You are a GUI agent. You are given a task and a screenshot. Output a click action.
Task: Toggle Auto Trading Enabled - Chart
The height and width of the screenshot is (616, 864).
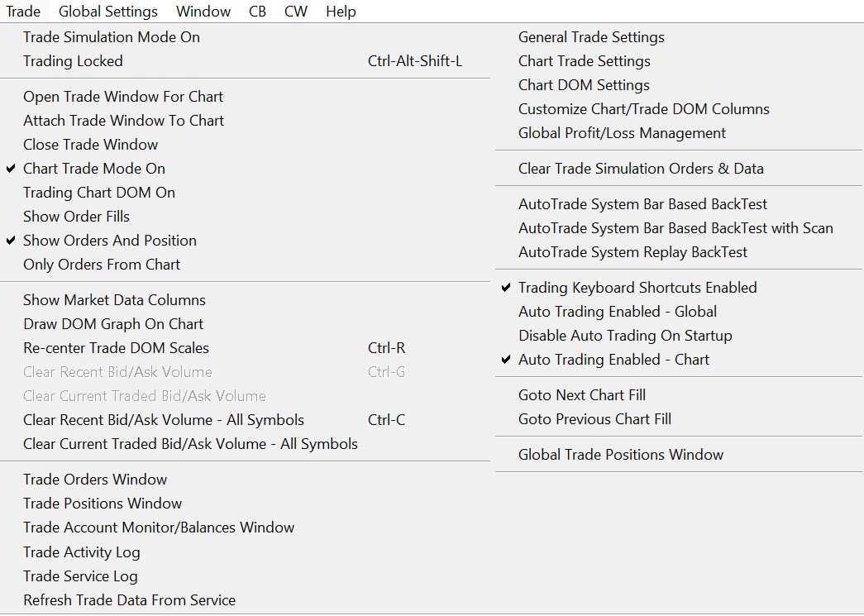(613, 360)
